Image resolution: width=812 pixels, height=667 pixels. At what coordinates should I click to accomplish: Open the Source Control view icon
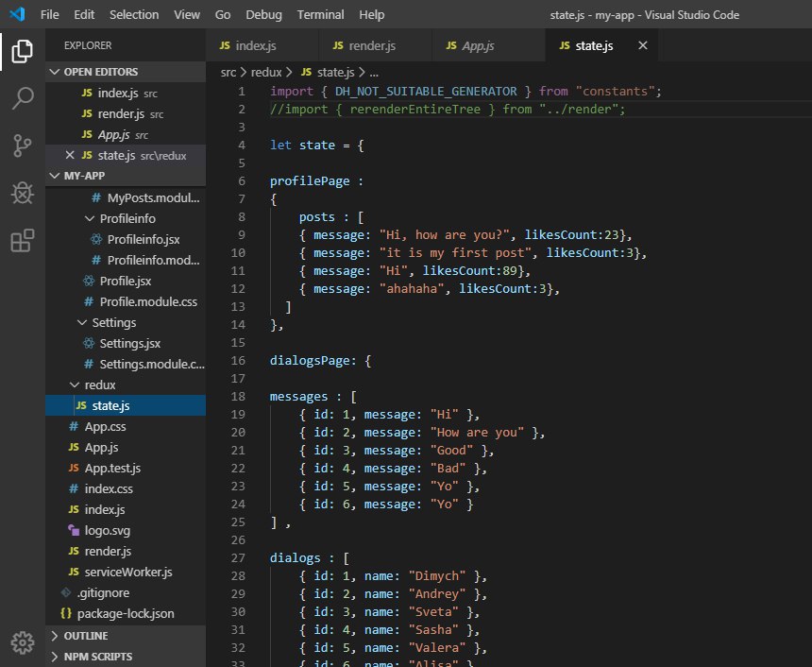tap(22, 145)
